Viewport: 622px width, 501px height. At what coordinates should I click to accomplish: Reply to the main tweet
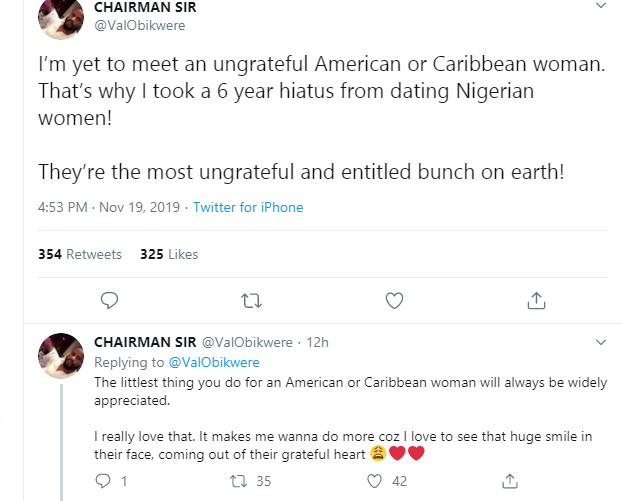111,299
